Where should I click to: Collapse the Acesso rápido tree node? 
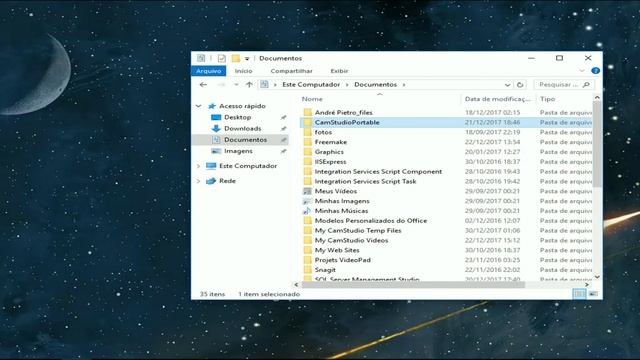(x=199, y=106)
